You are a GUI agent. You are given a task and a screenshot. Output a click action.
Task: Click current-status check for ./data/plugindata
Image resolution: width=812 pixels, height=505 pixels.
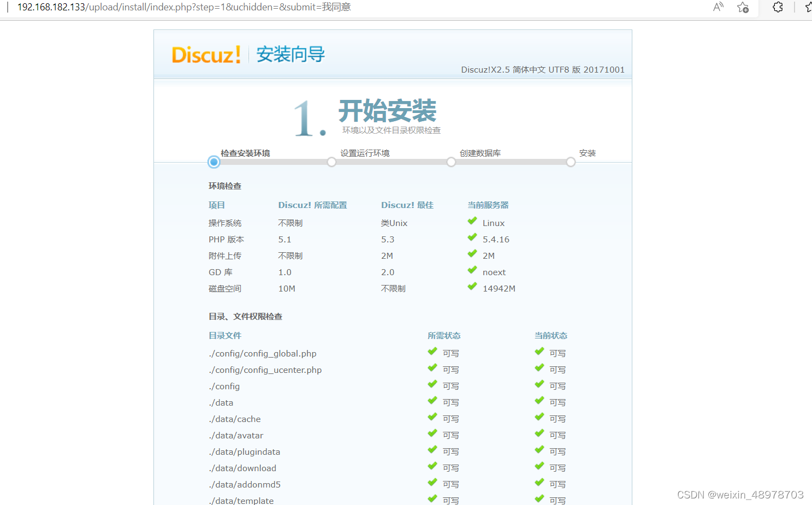click(x=540, y=450)
